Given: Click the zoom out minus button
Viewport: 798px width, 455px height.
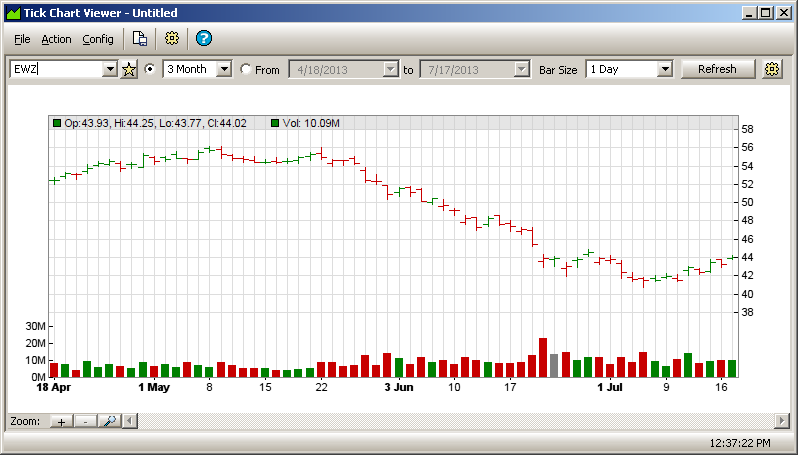Looking at the screenshot, I should tap(86, 421).
